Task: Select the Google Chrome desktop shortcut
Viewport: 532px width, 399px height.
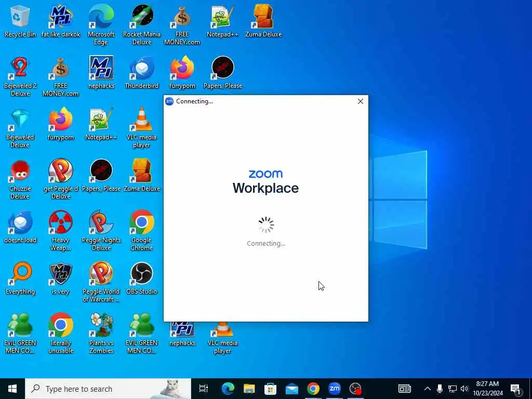Action: (142, 231)
